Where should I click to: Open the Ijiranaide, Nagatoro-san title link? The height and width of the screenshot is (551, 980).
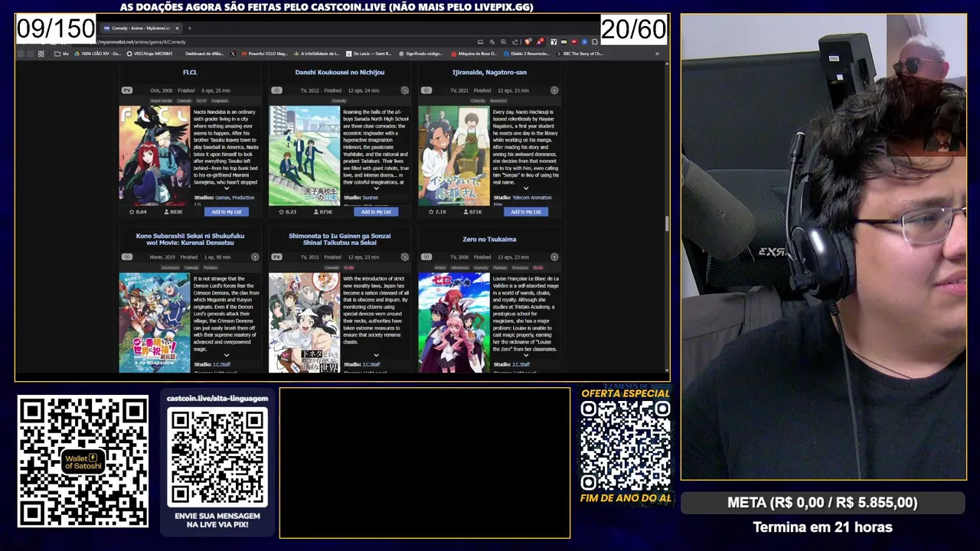click(489, 72)
